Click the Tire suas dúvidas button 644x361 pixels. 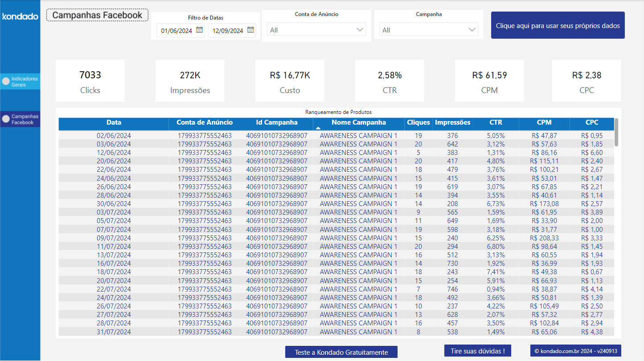477,352
